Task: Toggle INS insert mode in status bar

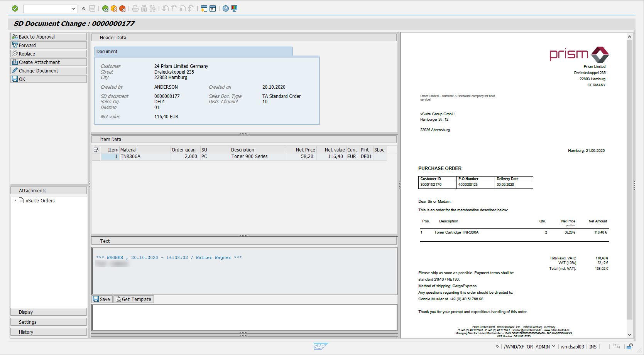Action: tap(593, 347)
